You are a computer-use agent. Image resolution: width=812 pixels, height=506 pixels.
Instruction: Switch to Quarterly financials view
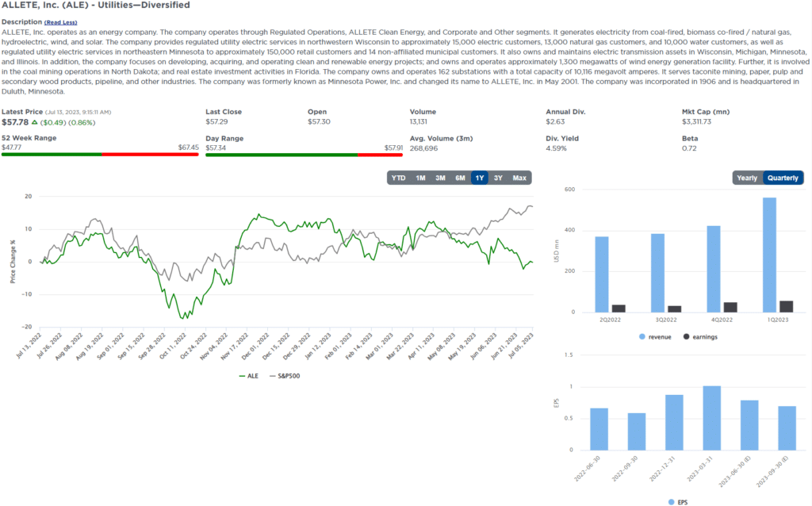click(783, 178)
